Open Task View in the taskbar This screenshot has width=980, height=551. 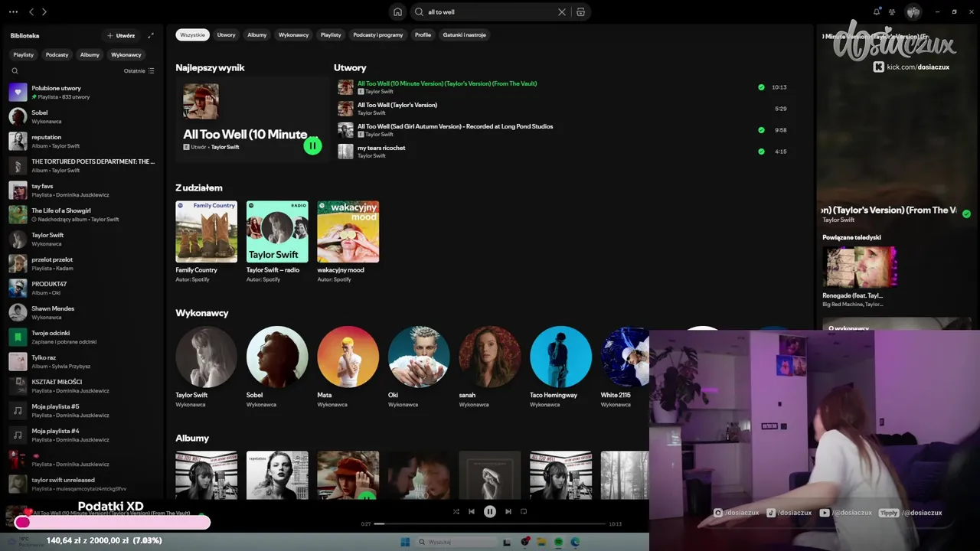(x=506, y=542)
